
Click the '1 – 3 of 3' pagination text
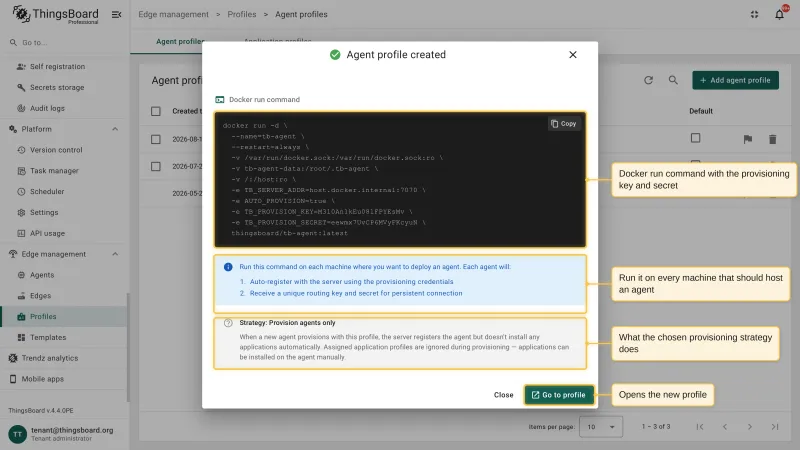pos(656,427)
